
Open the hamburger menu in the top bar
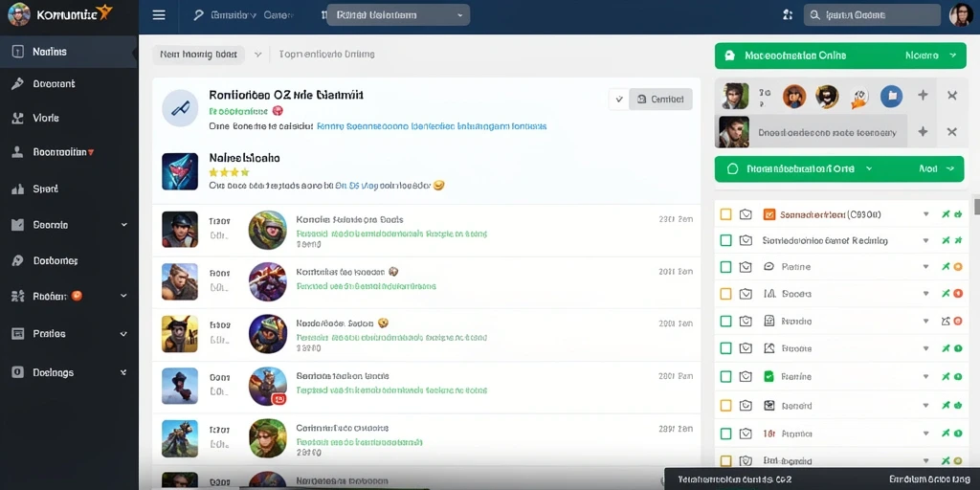tap(159, 15)
